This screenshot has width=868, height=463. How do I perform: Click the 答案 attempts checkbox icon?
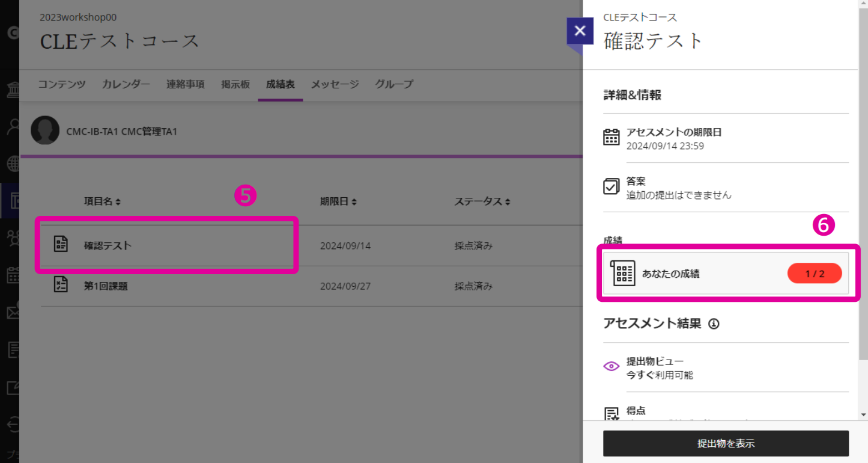(612, 187)
